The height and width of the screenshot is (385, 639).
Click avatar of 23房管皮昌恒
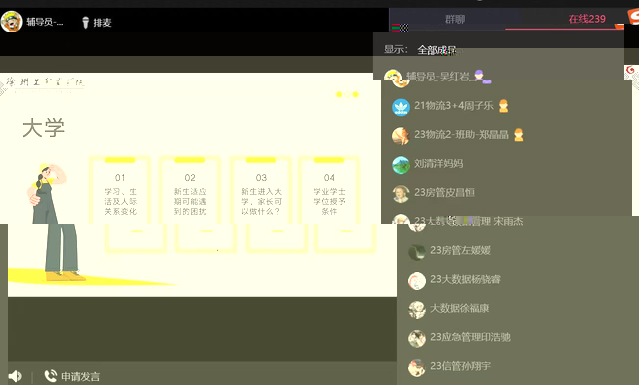[401, 194]
